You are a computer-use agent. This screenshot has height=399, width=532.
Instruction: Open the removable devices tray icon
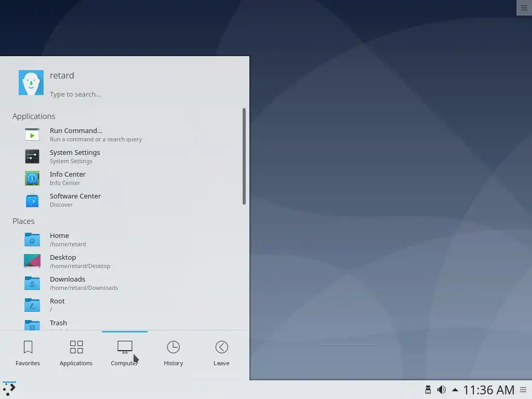[428, 390]
